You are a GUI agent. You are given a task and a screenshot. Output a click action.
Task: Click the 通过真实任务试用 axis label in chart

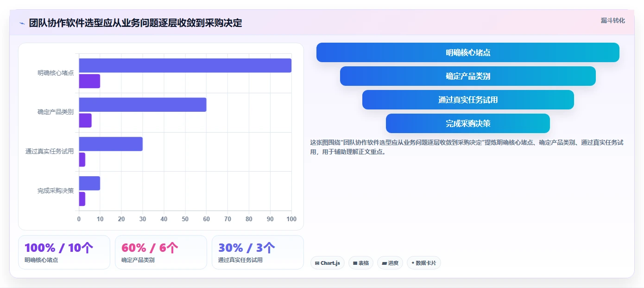pos(50,151)
